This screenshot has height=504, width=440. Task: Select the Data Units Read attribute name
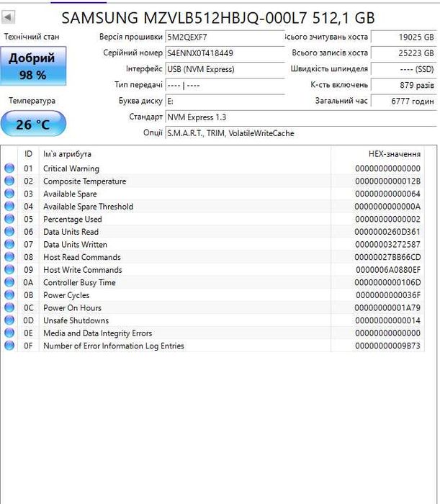[71, 232]
